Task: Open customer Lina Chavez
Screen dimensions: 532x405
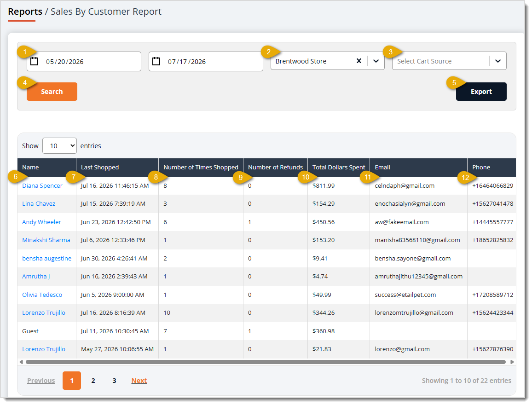Action: pyautogui.click(x=39, y=203)
